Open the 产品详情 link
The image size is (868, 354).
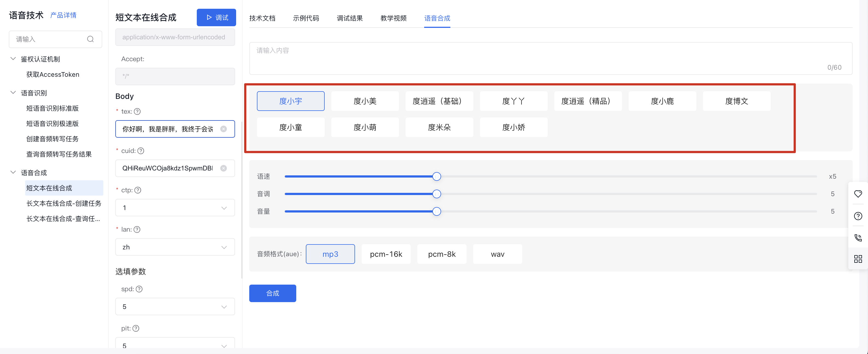point(63,15)
